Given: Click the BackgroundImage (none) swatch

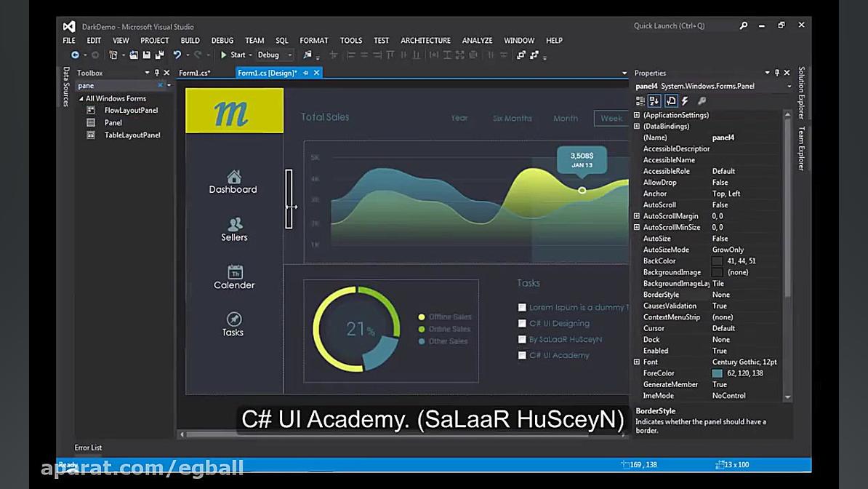Looking at the screenshot, I should pos(718,272).
